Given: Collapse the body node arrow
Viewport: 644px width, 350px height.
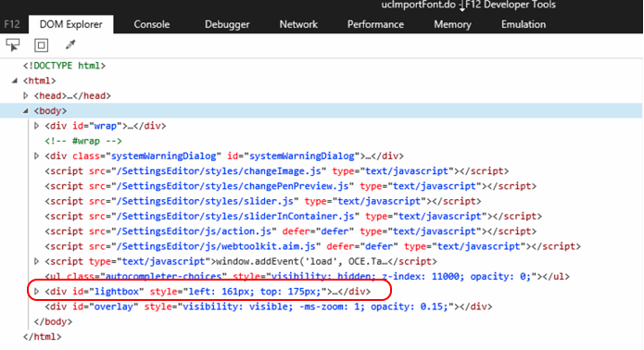Looking at the screenshot, I should click(25, 110).
